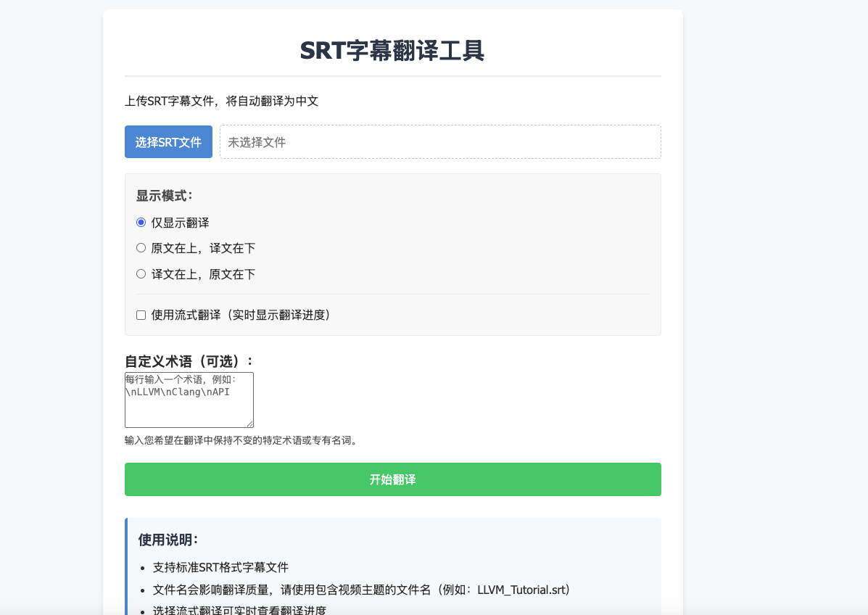Select the 仅显示翻译 radio option
Viewport: 868px width, 615px height.
(x=141, y=223)
